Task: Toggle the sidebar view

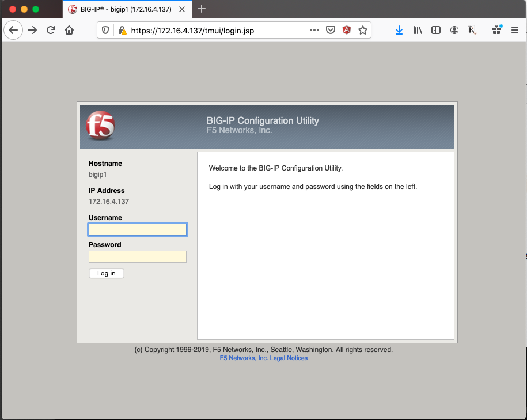Action: point(436,31)
